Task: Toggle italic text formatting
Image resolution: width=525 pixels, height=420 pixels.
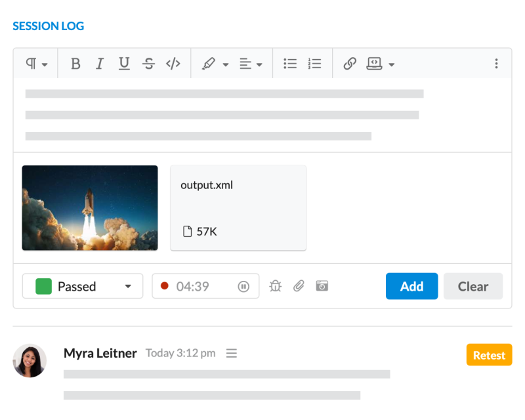Action: [100, 63]
